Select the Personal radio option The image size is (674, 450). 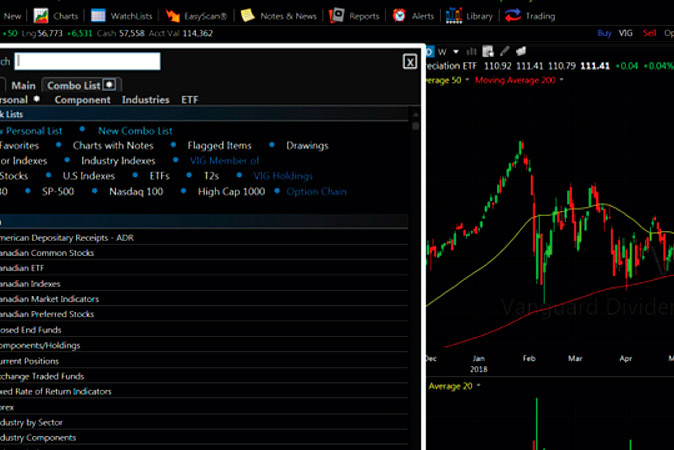pyautogui.click(x=36, y=100)
